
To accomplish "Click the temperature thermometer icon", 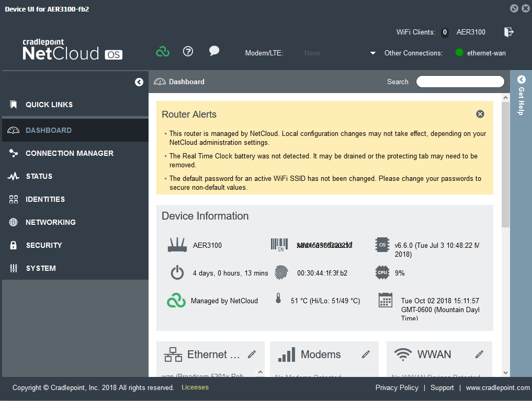I will coord(278,299).
